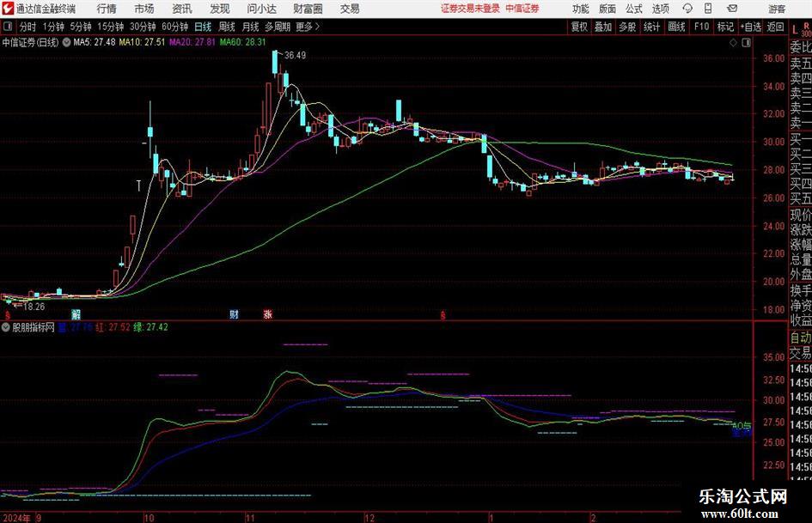The width and height of the screenshot is (812, 523).
Task: Click the 叠加 overlay button
Action: pos(603,27)
